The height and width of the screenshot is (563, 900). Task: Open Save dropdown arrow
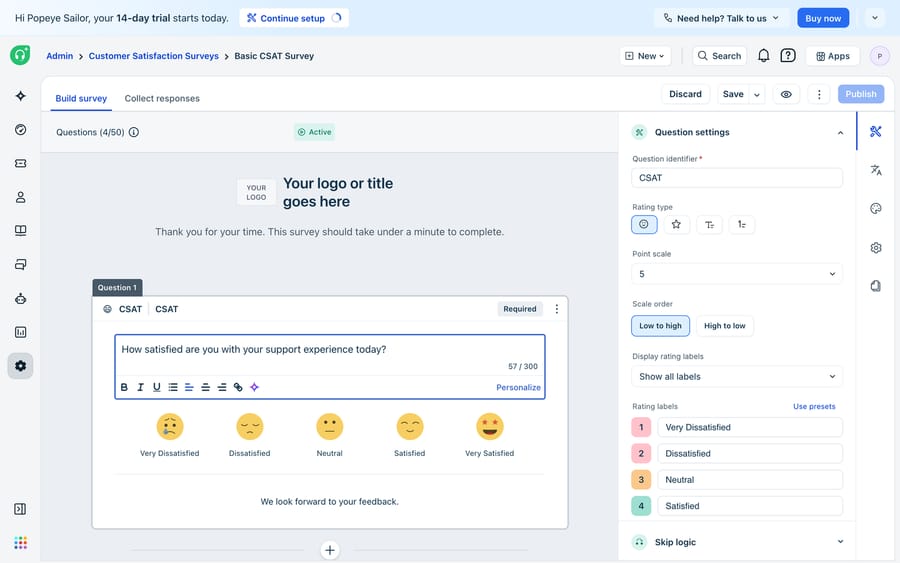pos(757,94)
